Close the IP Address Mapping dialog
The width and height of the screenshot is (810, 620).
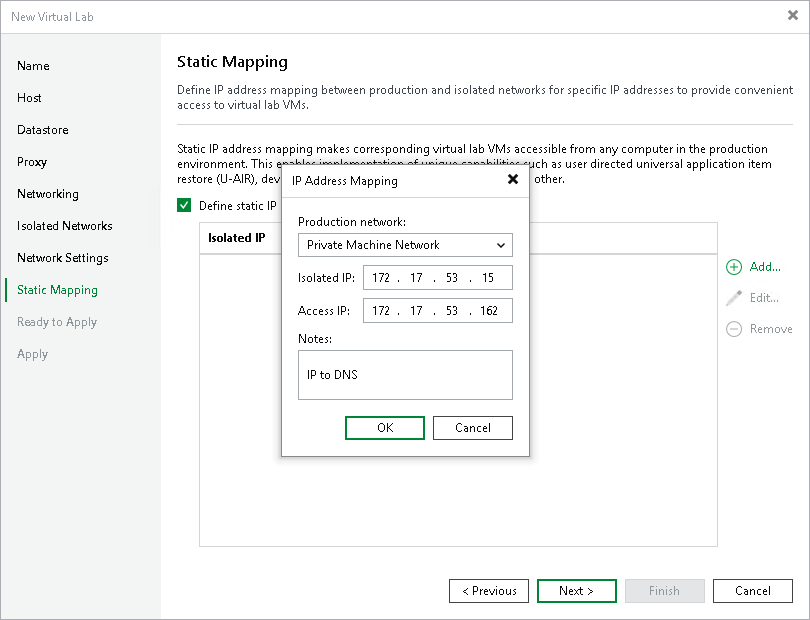tap(512, 179)
